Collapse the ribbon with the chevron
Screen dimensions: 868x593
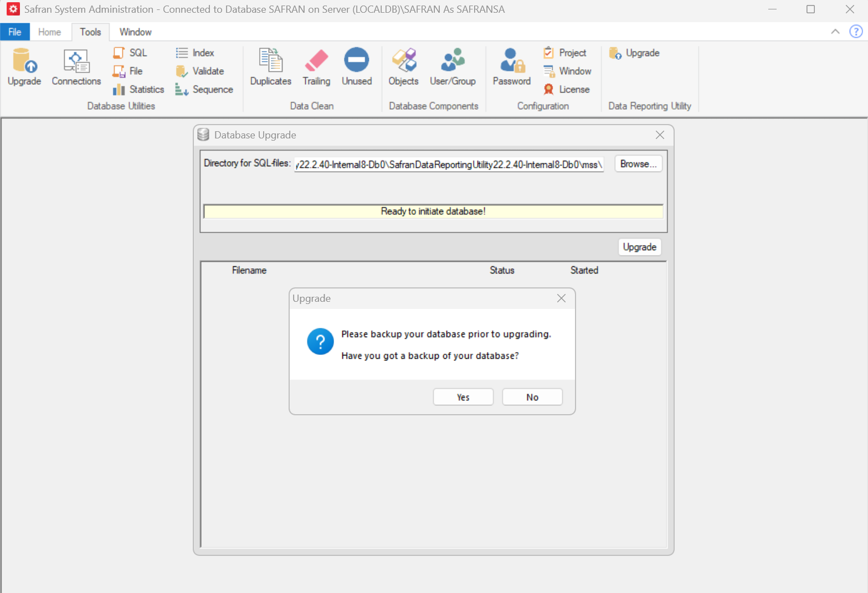[x=835, y=32]
